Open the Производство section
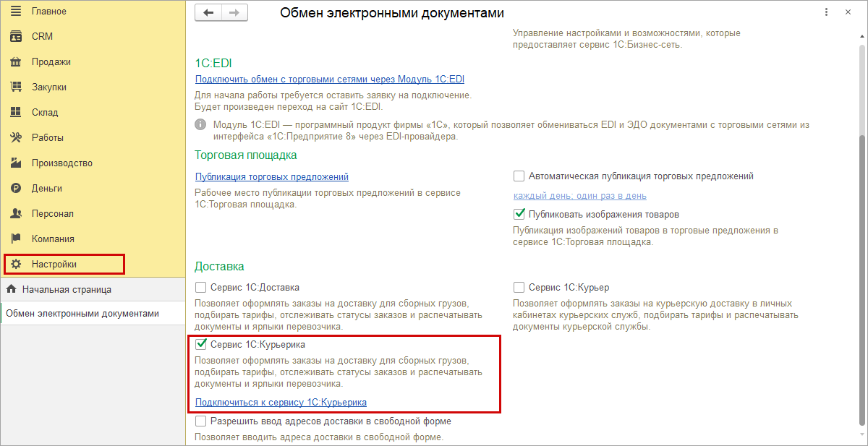 pyautogui.click(x=93, y=163)
